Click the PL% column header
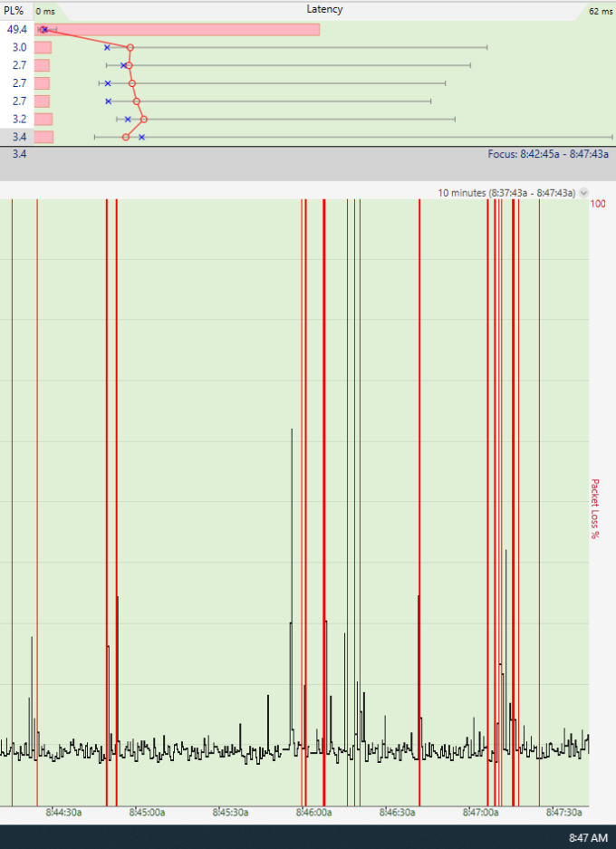 pos(14,10)
